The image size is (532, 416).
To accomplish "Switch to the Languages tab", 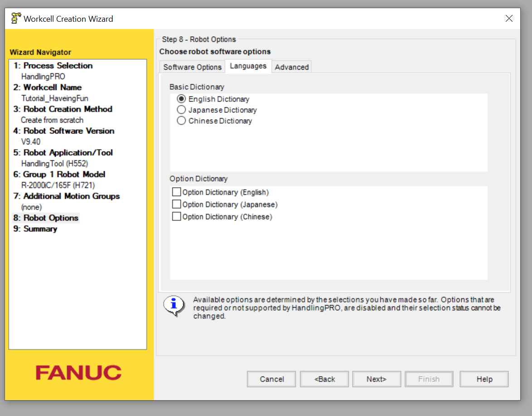I will click(x=248, y=66).
